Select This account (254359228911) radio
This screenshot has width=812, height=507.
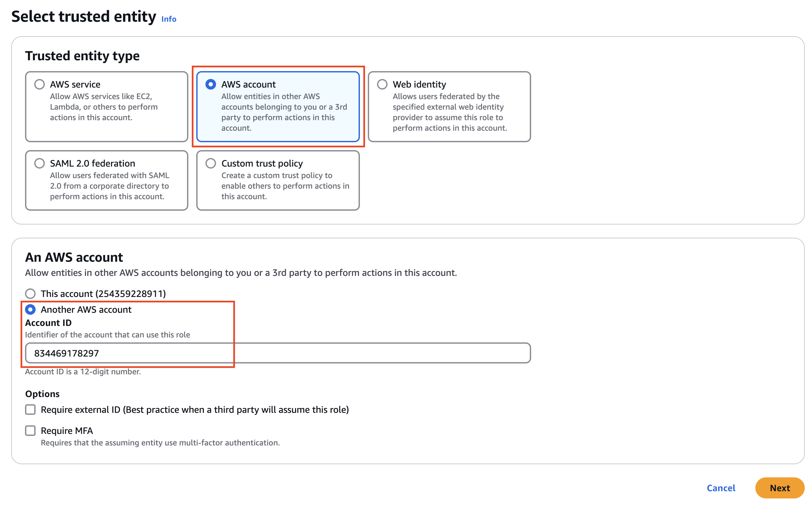[30, 294]
